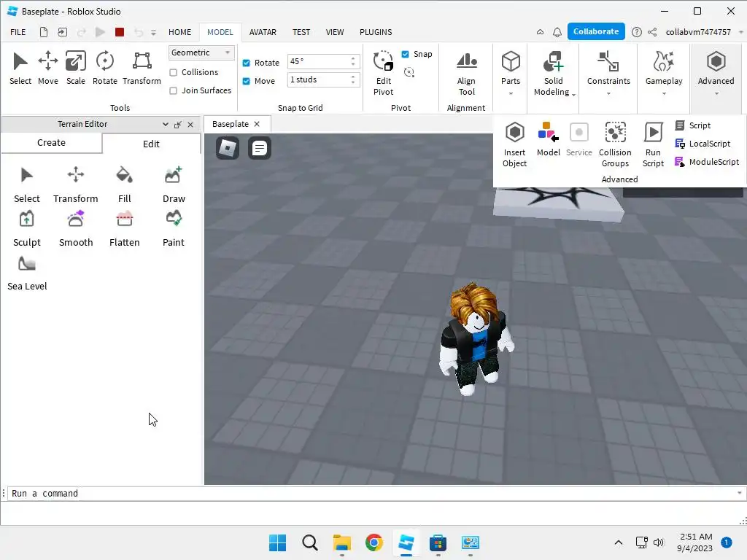Choose the Scale tool
This screenshot has height=560, width=747.
click(75, 68)
